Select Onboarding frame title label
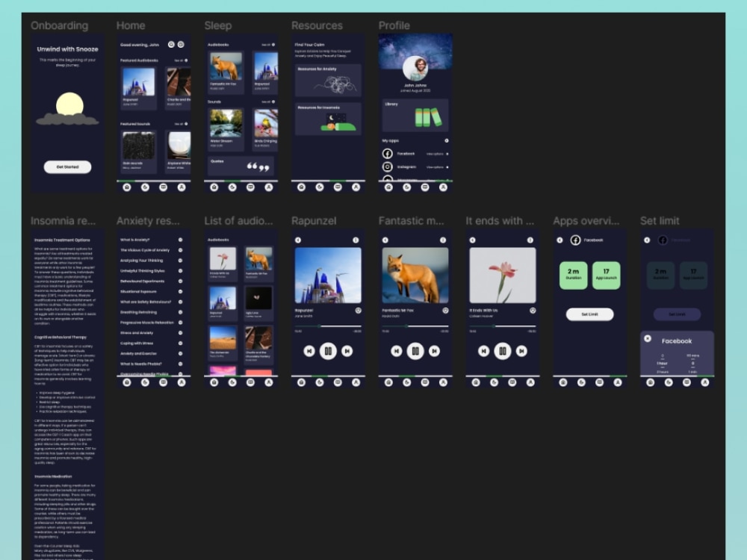Image resolution: width=747 pixels, height=560 pixels. [60, 25]
